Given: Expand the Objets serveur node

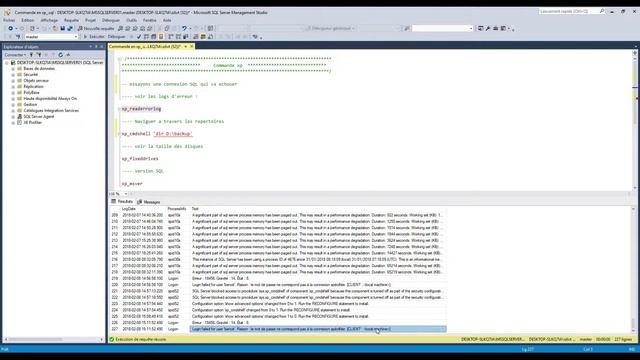Looking at the screenshot, I should click(x=13, y=80).
